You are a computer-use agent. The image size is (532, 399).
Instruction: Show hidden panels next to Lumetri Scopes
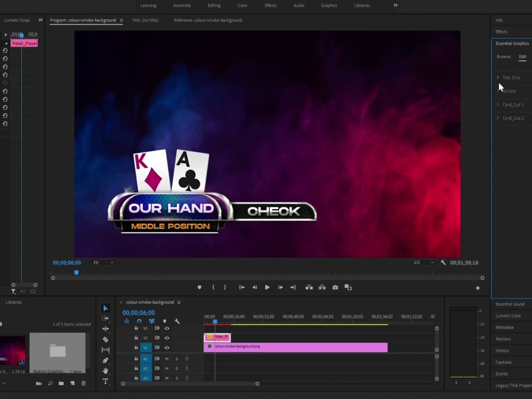click(40, 20)
